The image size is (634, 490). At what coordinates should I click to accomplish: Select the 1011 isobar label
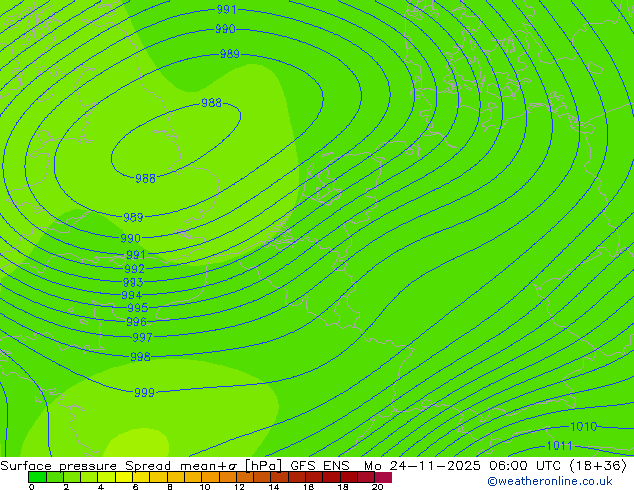pos(560,446)
